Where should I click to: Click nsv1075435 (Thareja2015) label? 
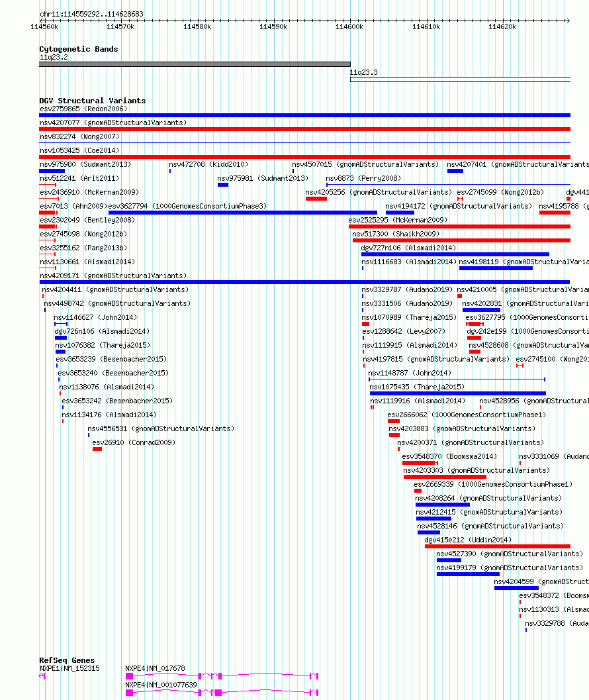click(x=417, y=385)
